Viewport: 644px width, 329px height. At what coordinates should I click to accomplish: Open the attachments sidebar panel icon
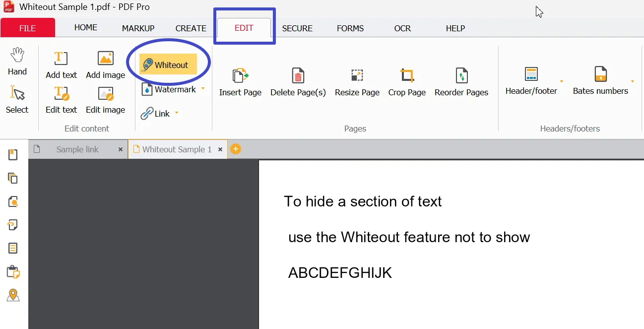point(13,225)
